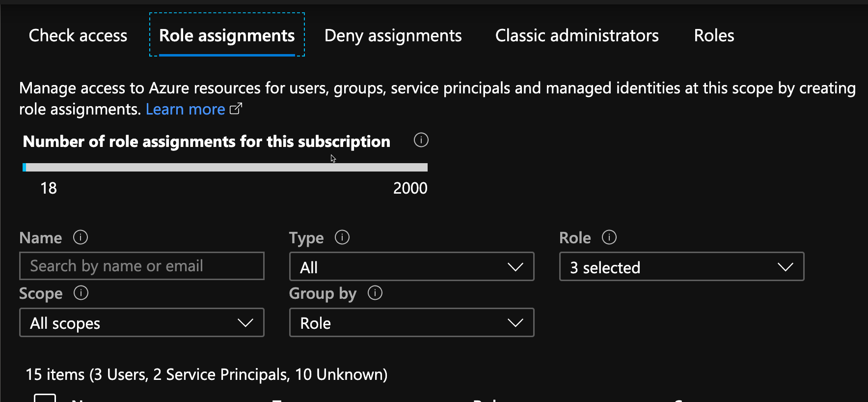Image resolution: width=868 pixels, height=402 pixels.
Task: Expand the Group by dropdown set to Role
Action: point(411,323)
